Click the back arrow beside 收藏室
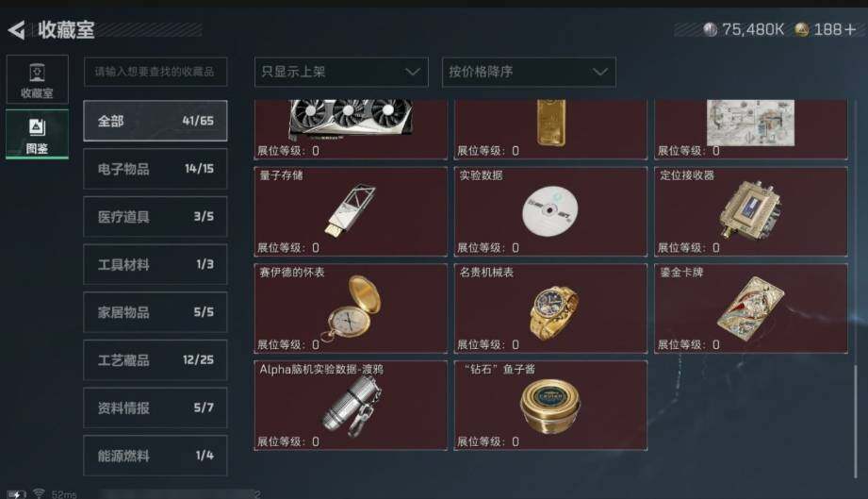The height and width of the screenshot is (499, 868). (17, 30)
